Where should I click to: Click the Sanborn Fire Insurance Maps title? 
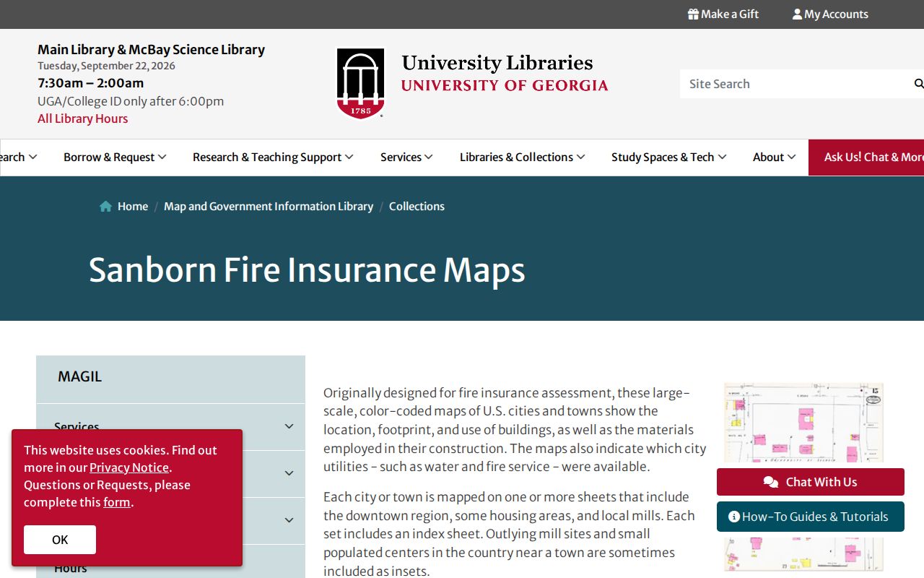click(x=307, y=269)
